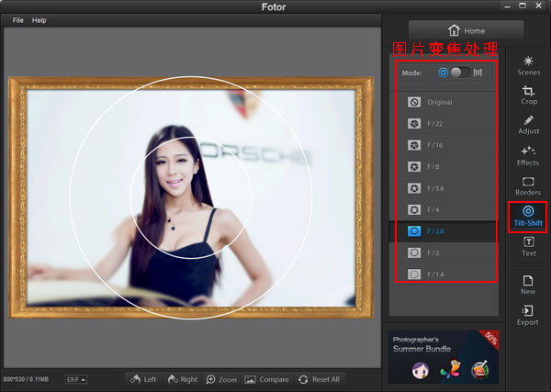This screenshot has height=392, width=551.
Task: Select linear tilt-shift mode icon
Action: [x=478, y=73]
